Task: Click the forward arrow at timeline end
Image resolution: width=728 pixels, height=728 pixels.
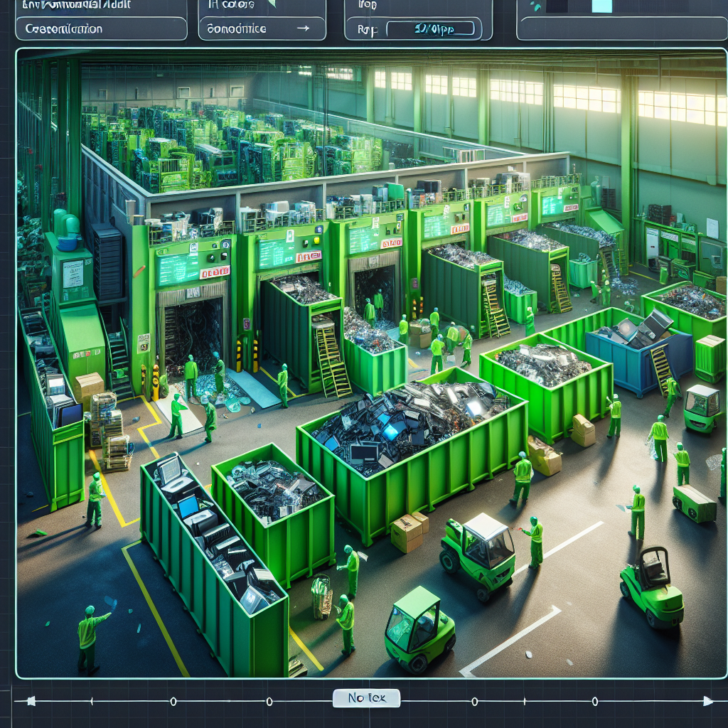Action: [706, 701]
